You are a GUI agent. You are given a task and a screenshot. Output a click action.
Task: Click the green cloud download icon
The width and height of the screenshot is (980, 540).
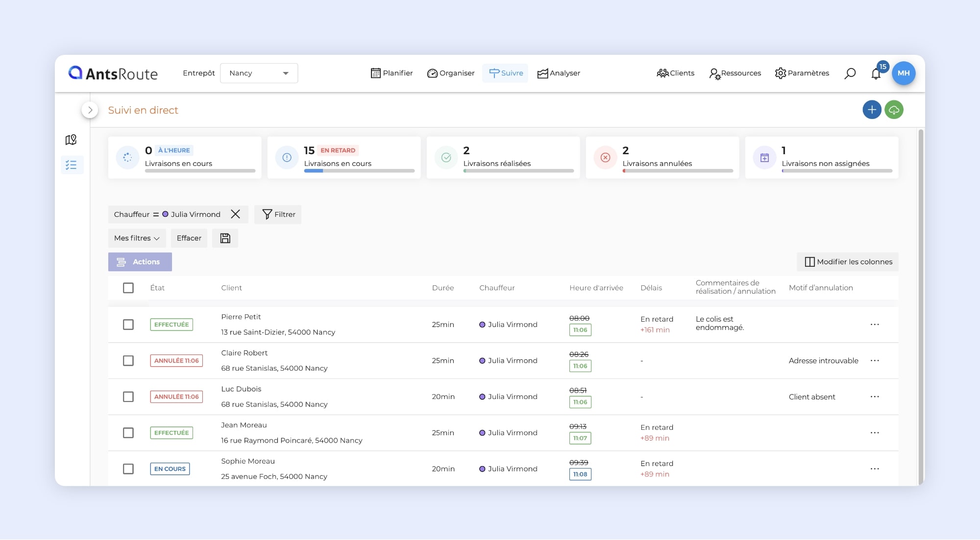(894, 110)
